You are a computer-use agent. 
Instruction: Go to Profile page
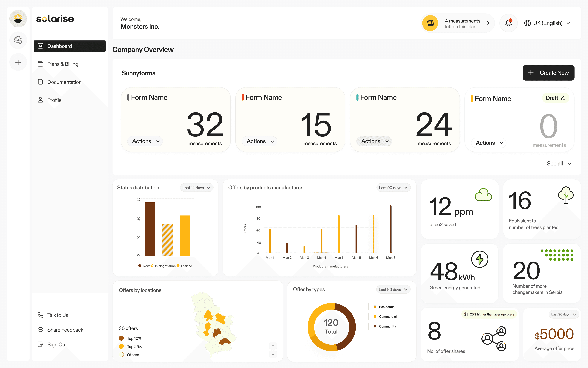pyautogui.click(x=70, y=100)
